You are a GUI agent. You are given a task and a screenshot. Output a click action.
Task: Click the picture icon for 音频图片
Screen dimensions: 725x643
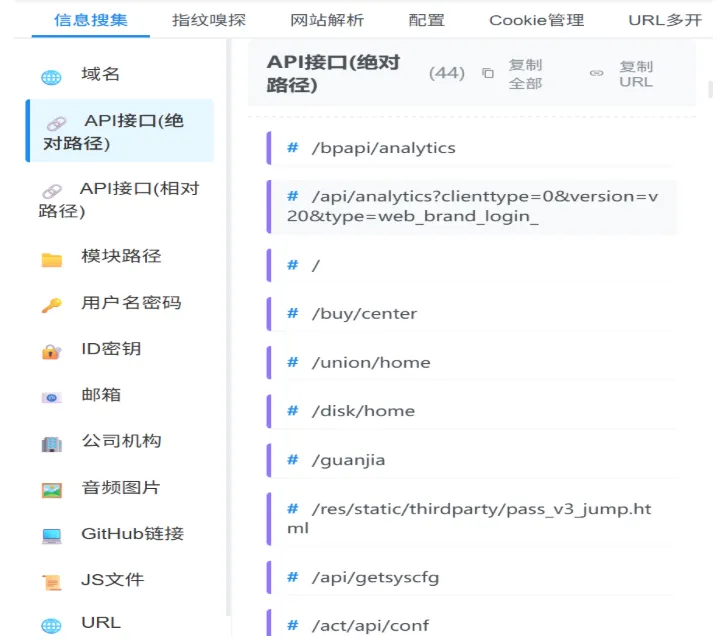click(51, 490)
